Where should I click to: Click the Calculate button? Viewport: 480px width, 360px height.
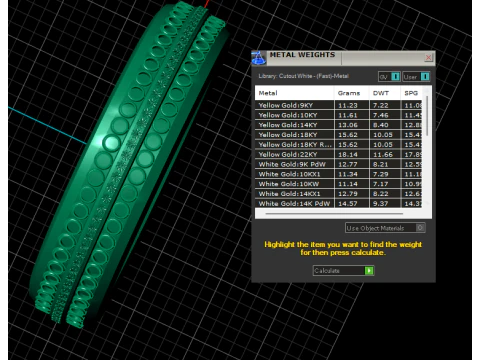(x=343, y=271)
